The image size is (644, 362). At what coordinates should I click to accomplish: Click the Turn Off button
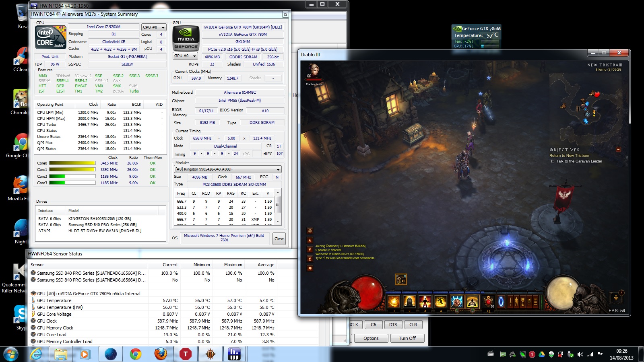[x=407, y=338]
